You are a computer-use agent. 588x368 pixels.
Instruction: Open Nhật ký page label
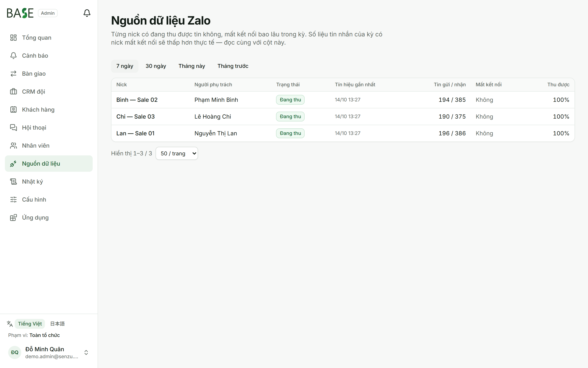click(32, 182)
